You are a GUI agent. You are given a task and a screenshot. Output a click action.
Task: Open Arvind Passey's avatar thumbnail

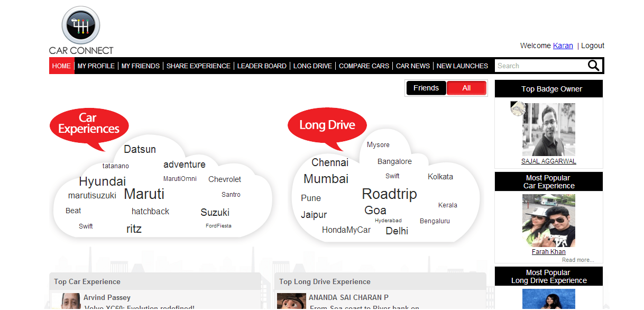point(67,301)
